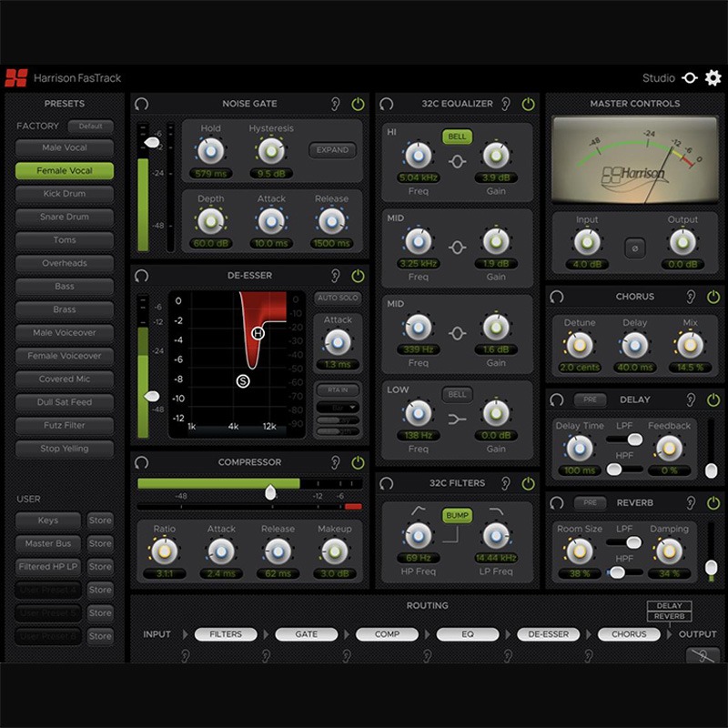Select the Male Vocal factory preset
Viewport: 728px width, 728px height.
pos(65,147)
